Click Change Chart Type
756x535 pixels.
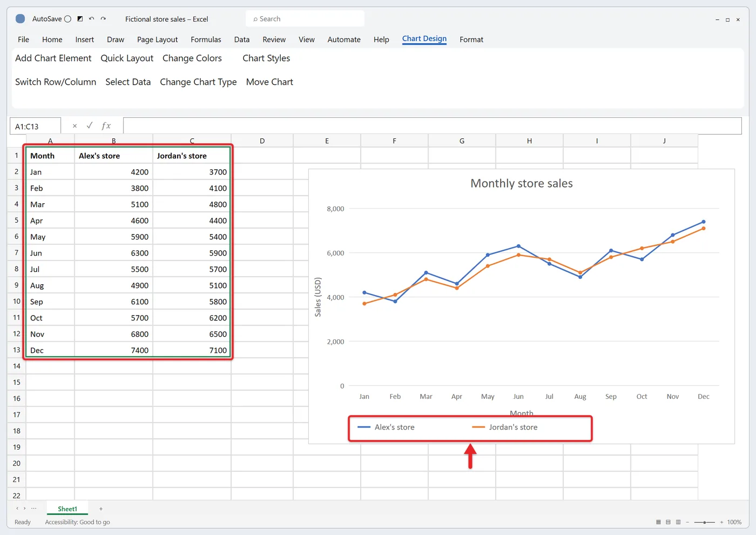click(x=198, y=82)
